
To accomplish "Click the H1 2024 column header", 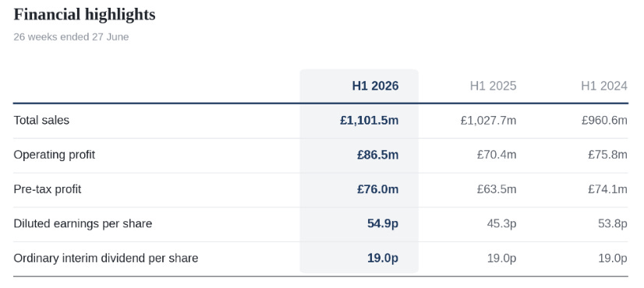I will point(604,86).
